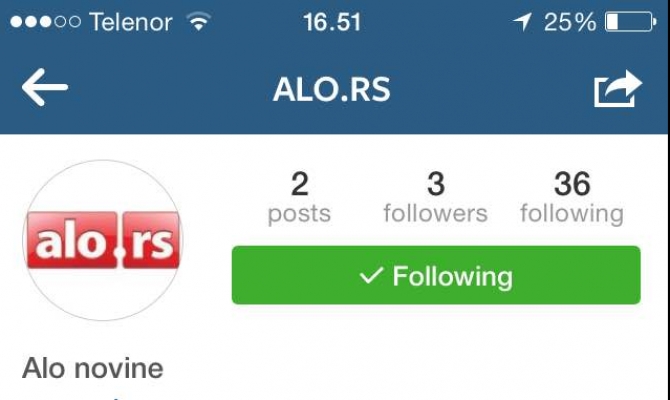This screenshot has width=670, height=400.
Task: Tap the 16.51 clock in the status bar
Action: click(x=332, y=22)
